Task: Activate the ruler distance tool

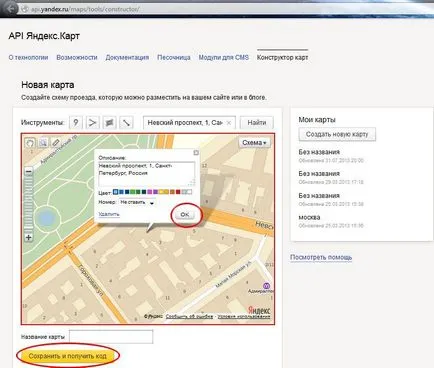Action: [x=56, y=143]
